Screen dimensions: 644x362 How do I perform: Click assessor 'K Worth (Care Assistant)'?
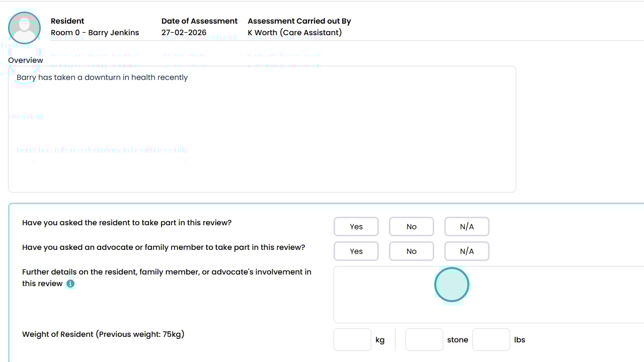[294, 33]
